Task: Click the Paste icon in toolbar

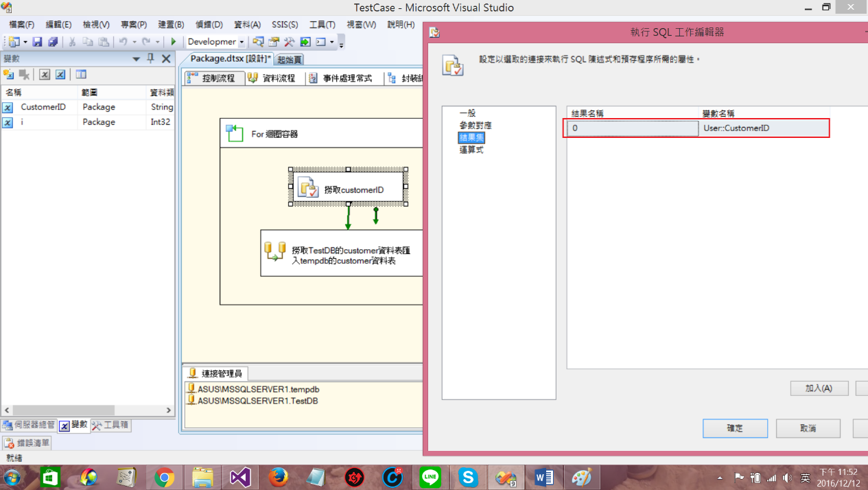Action: 103,42
